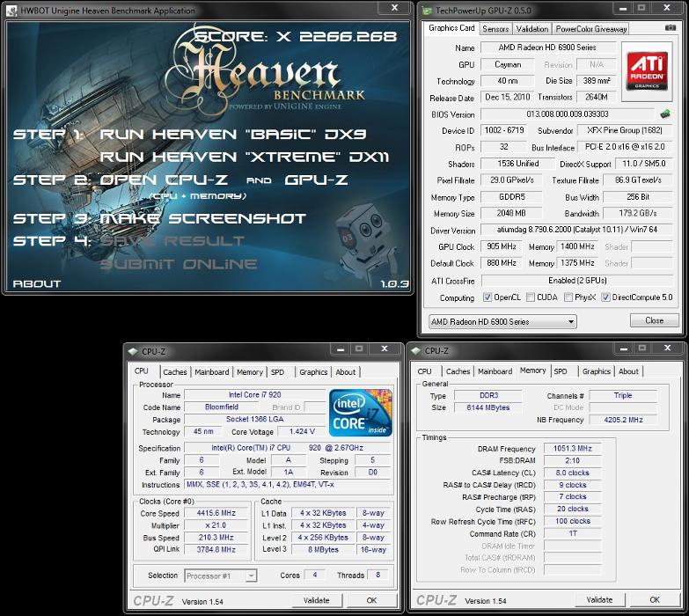Select CPU tab in right CPU-Z window
The height and width of the screenshot is (616, 689).
click(x=424, y=371)
